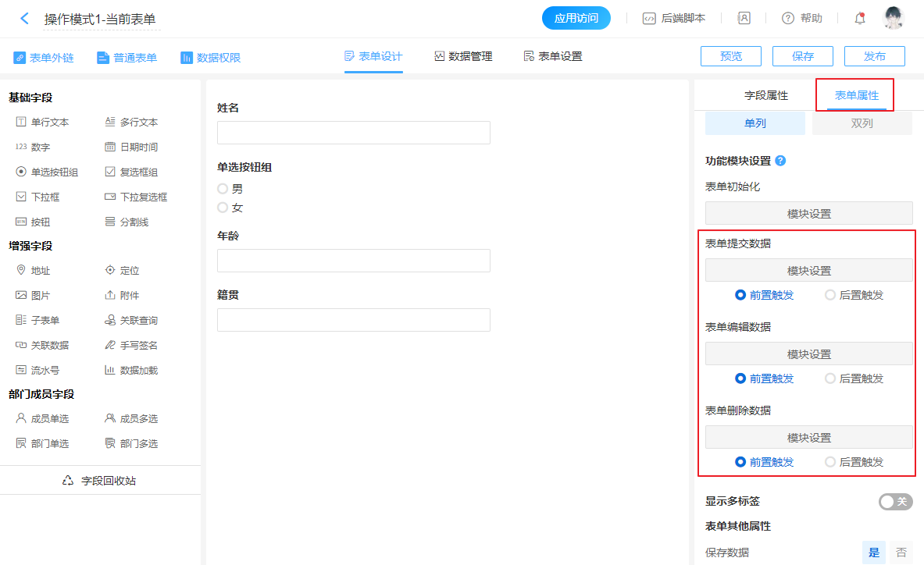
Task: Add a 单选按钮组 field
Action: coord(47,172)
